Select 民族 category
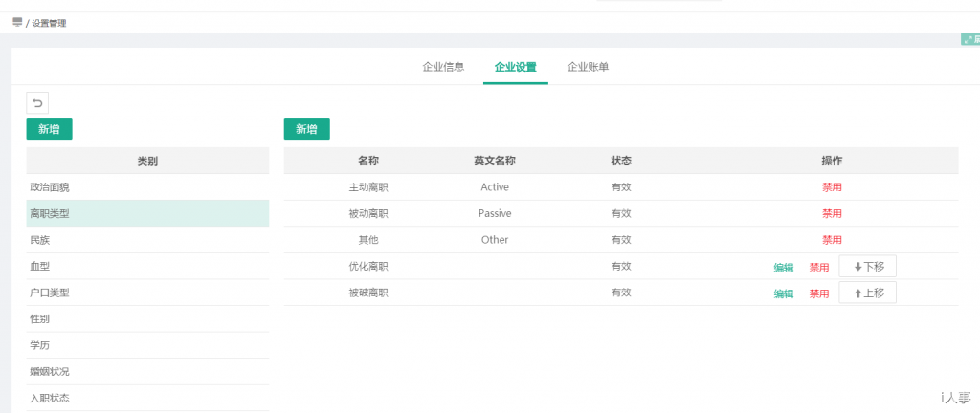Image resolution: width=980 pixels, height=413 pixels. pyautogui.click(x=147, y=240)
